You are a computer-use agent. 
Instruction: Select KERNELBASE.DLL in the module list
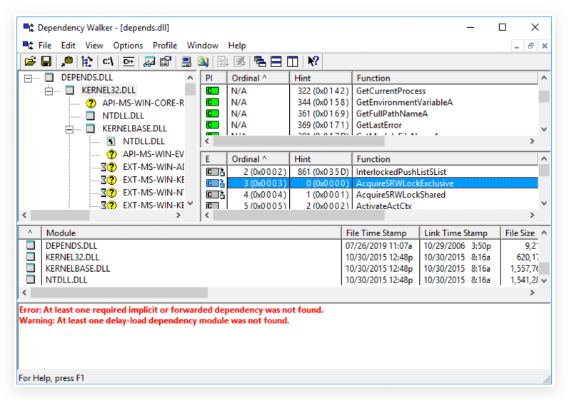[278, 269]
